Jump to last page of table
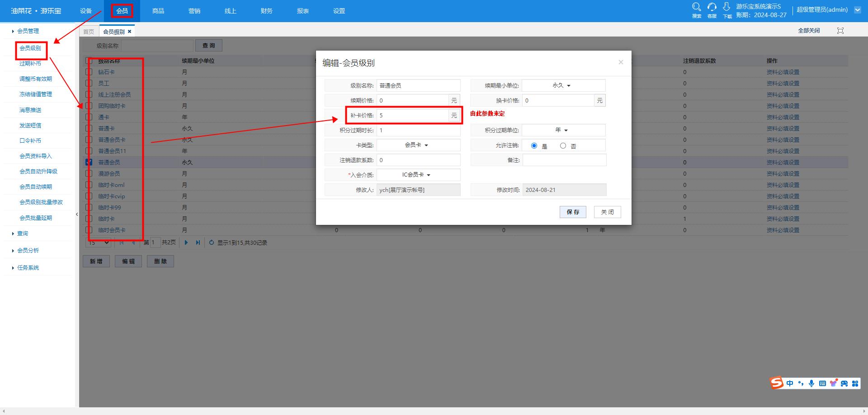This screenshot has height=415, width=868. coord(198,242)
